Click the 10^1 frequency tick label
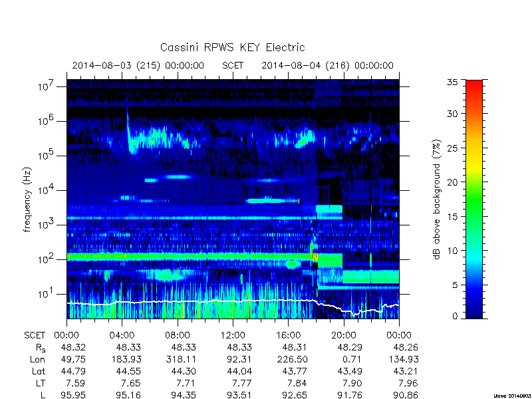Image resolution: width=532 pixels, height=399 pixels. coord(47,294)
